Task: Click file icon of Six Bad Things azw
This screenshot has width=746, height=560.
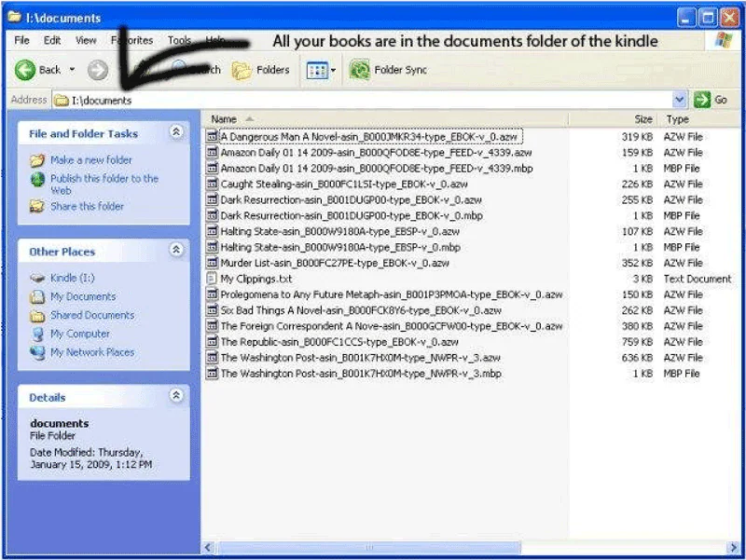Action: 212,310
